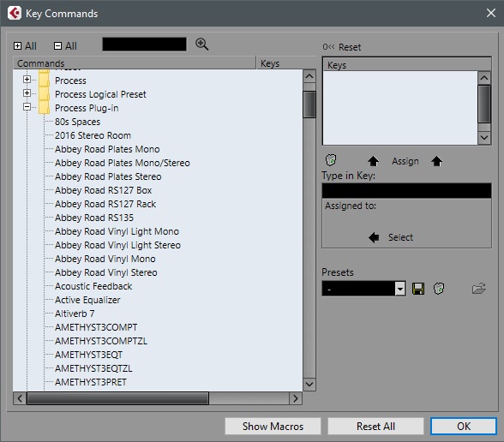The image size is (504, 442).
Task: Click the up arrow right of Assign
Action: [436, 161]
